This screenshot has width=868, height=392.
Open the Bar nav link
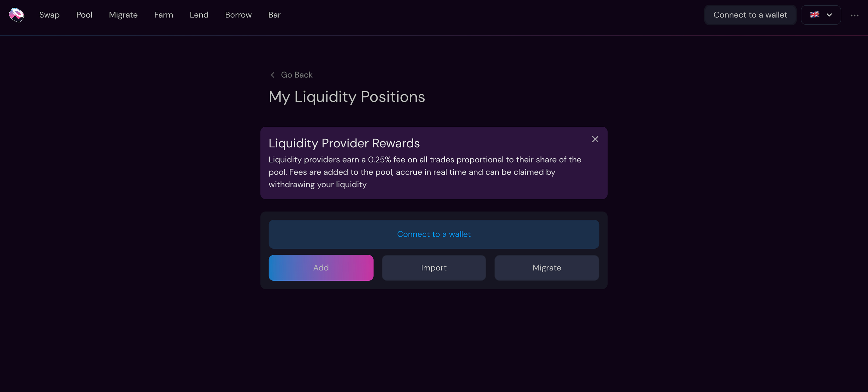tap(274, 15)
